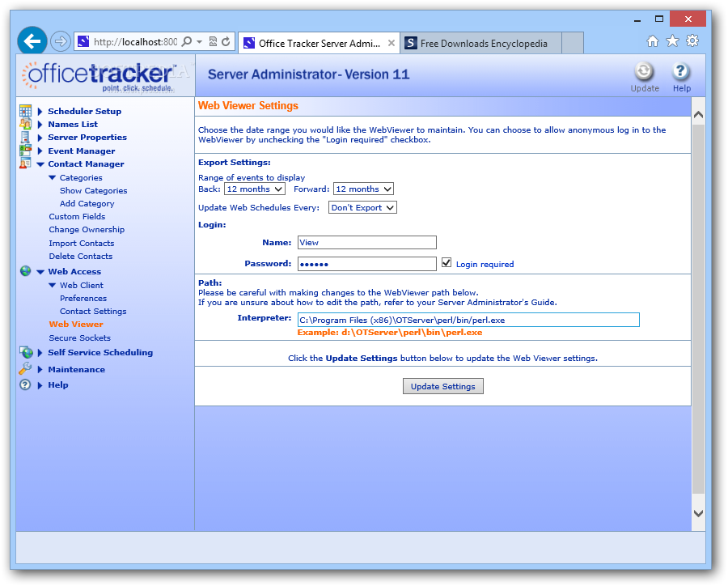Click the Update icon in header
728x586 pixels.
(644, 71)
